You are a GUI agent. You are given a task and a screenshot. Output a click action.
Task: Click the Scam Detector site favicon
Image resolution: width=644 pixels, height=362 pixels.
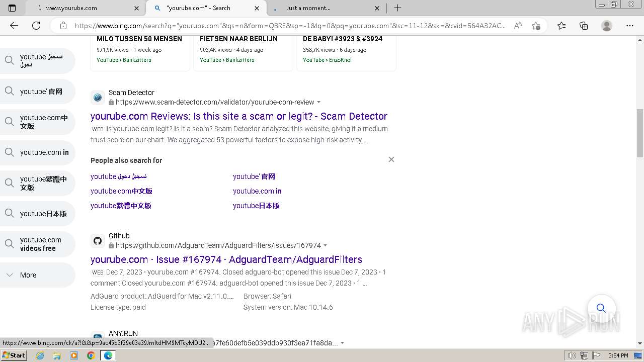click(98, 97)
